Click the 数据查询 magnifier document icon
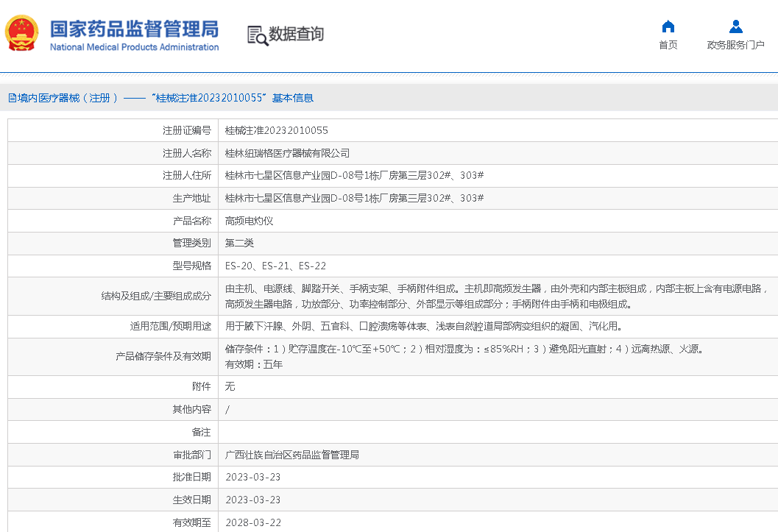The width and height of the screenshot is (778, 532). coord(256,35)
